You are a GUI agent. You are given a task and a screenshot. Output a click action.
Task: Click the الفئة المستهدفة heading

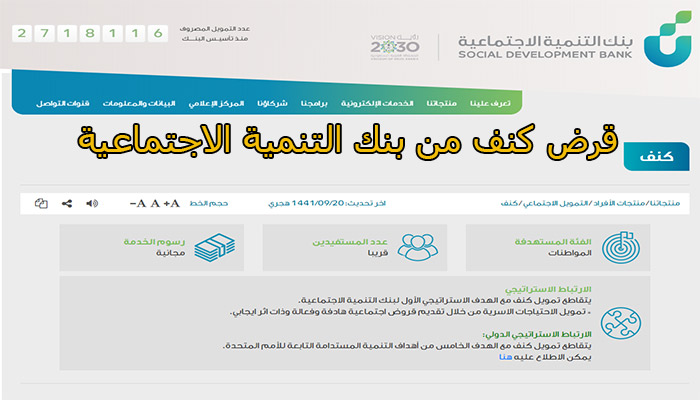click(x=553, y=242)
